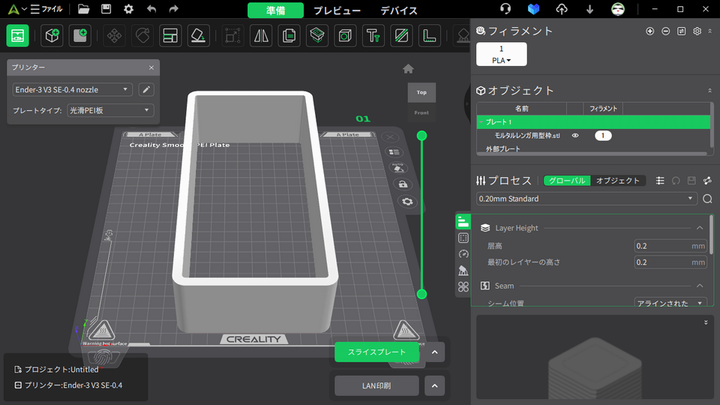This screenshot has width=720, height=405.
Task: Open the Ender-3 V3 SE printer dropdown
Action: [72, 90]
